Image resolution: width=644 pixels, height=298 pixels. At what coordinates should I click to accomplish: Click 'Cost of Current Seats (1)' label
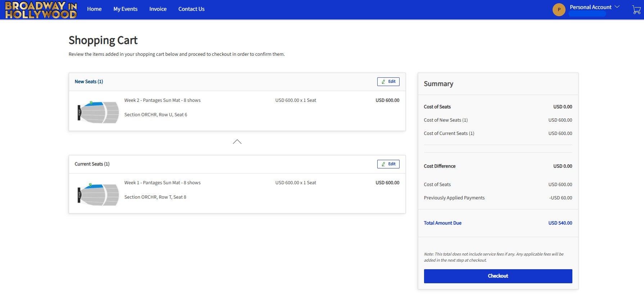pos(449,134)
